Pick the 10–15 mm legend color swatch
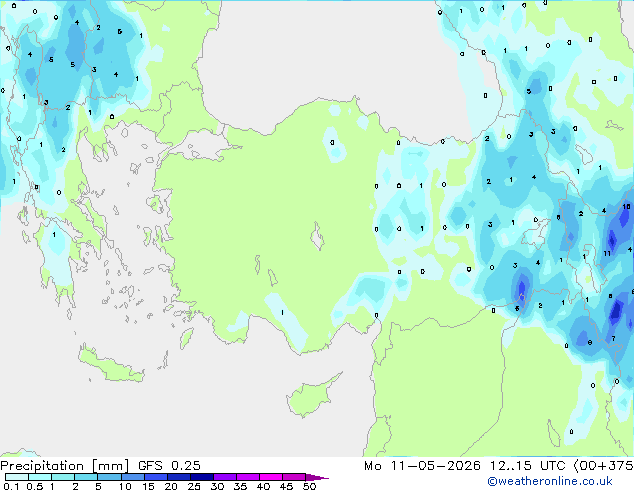 133,477
